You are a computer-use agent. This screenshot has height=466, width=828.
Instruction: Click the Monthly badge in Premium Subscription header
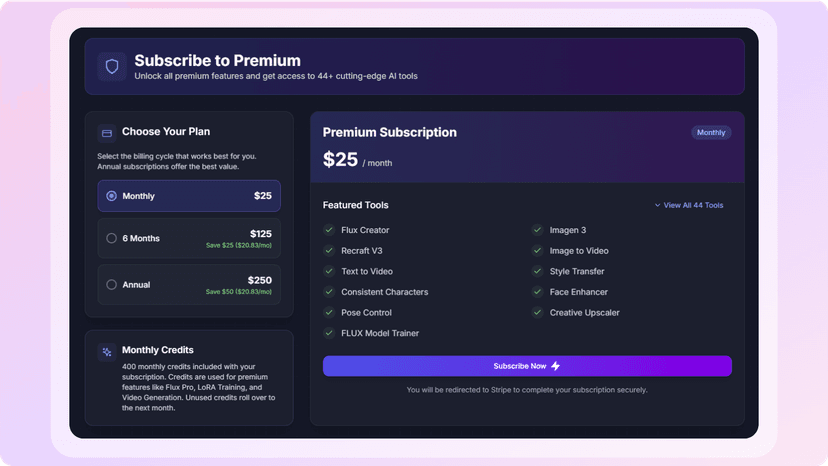711,133
